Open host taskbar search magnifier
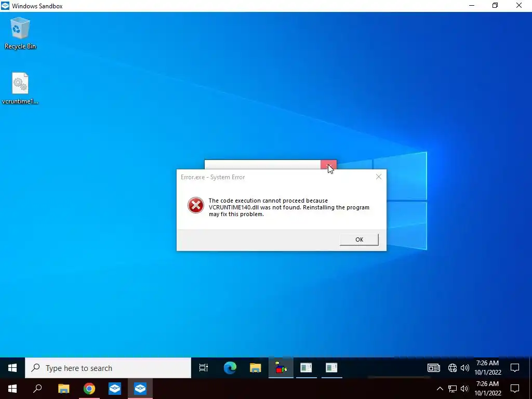 coord(37,389)
